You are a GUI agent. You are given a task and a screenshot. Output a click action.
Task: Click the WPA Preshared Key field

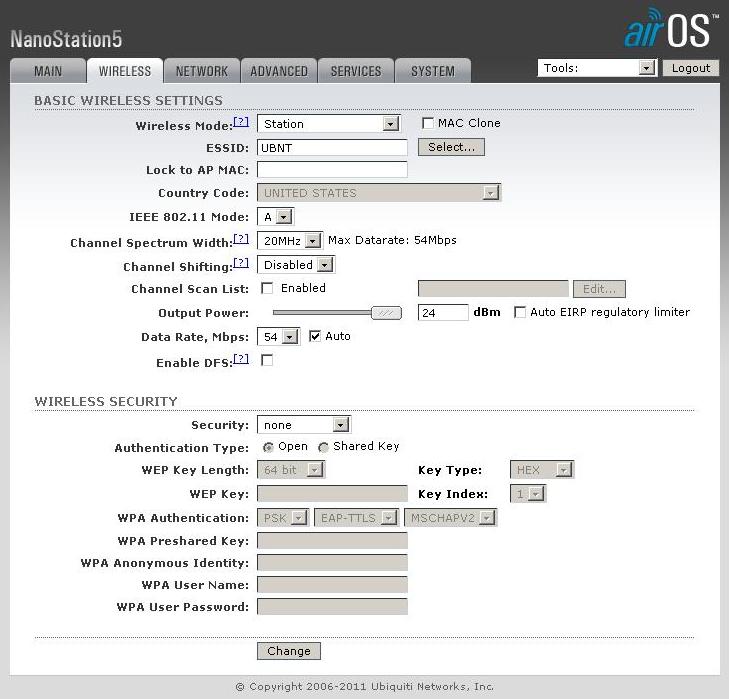click(332, 540)
